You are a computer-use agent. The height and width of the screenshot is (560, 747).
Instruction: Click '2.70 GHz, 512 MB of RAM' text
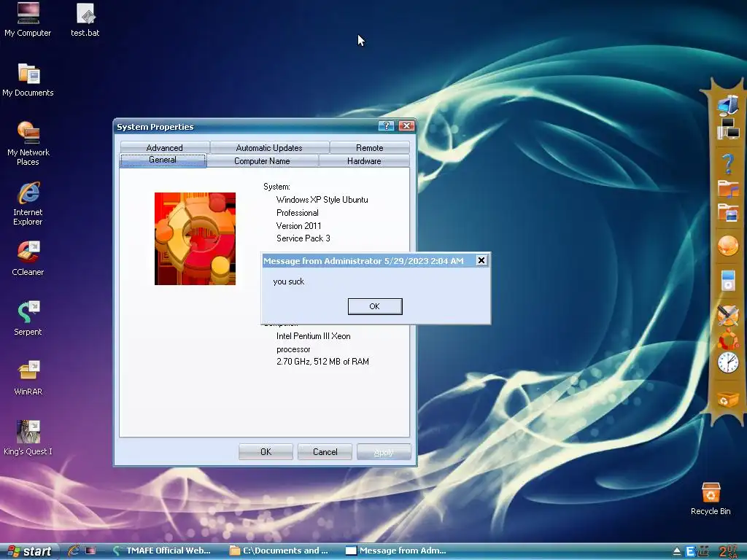[x=322, y=362]
